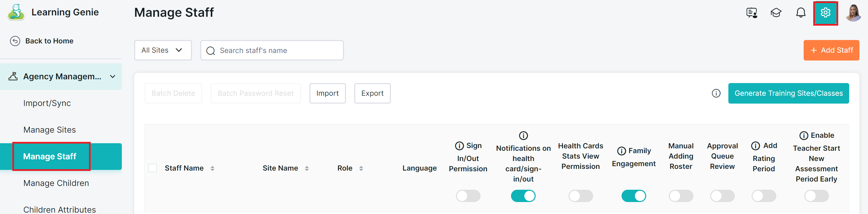Tick the select-all staff checkbox

point(153,168)
